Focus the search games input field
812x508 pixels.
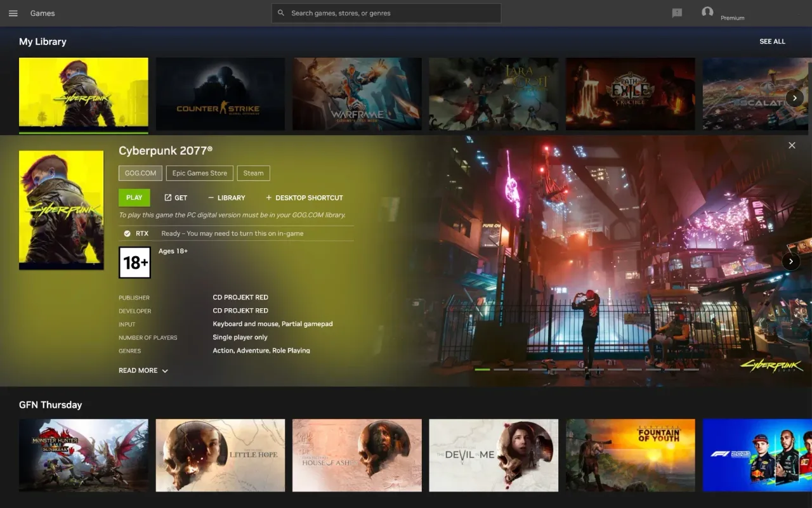pos(386,13)
